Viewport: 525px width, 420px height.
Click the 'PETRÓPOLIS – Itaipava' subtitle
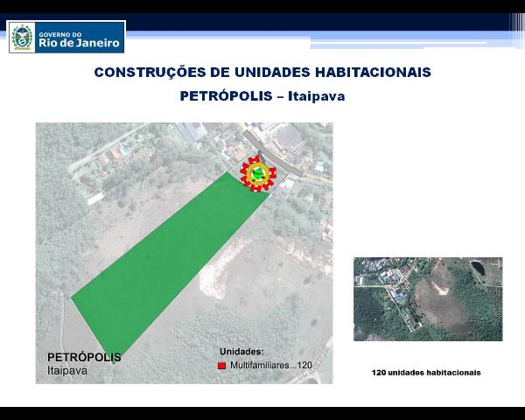[262, 96]
